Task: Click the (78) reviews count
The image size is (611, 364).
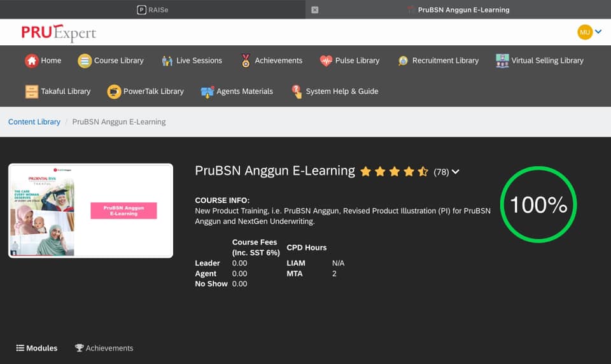Action: [x=441, y=172]
